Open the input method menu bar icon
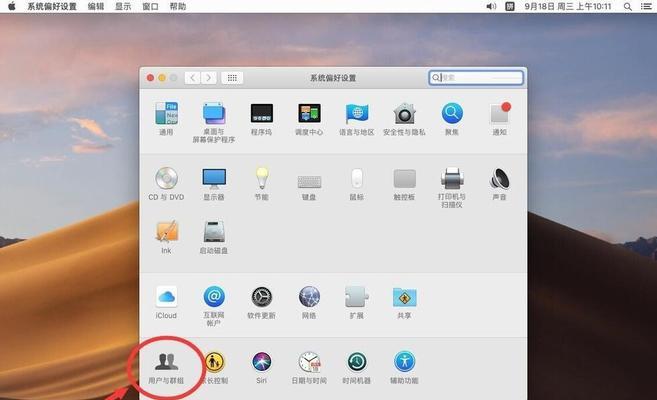This screenshot has height=400, width=657. [x=510, y=6]
